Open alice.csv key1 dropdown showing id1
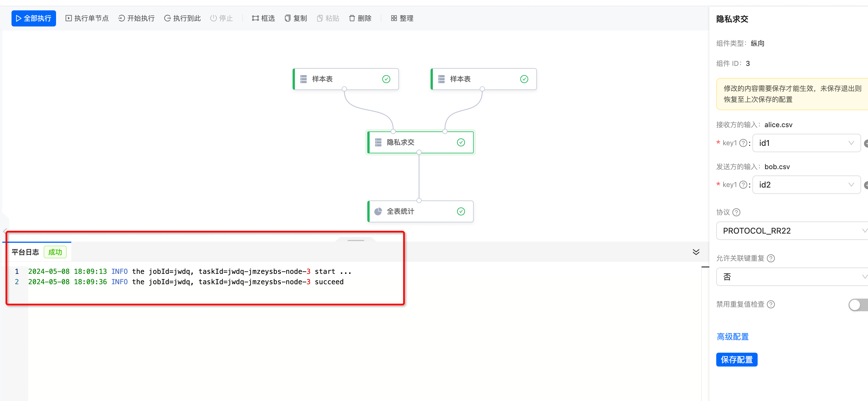Screen dimensions: 868x401 click(806, 143)
